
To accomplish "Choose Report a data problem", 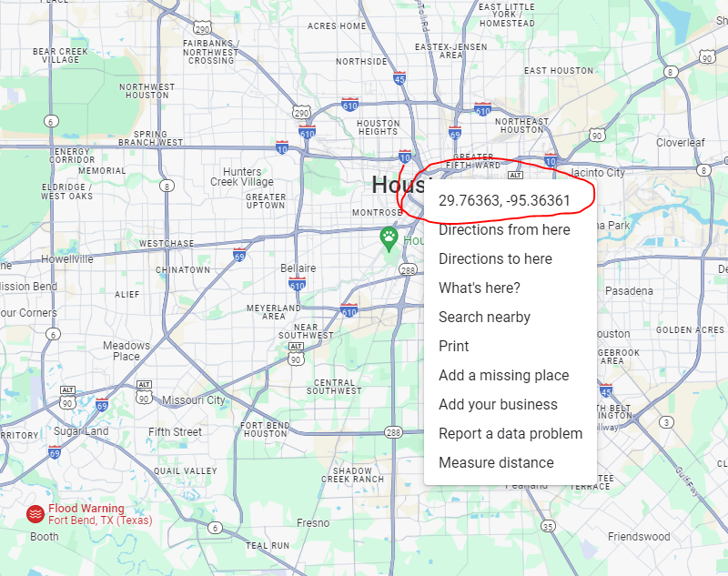I will pos(511,433).
